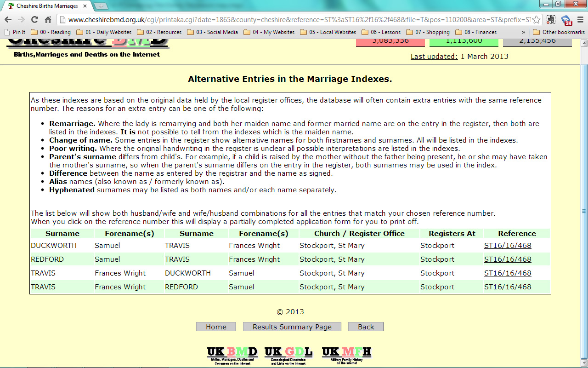Click the Results Summary Page button
This screenshot has height=368, width=588.
(x=292, y=327)
